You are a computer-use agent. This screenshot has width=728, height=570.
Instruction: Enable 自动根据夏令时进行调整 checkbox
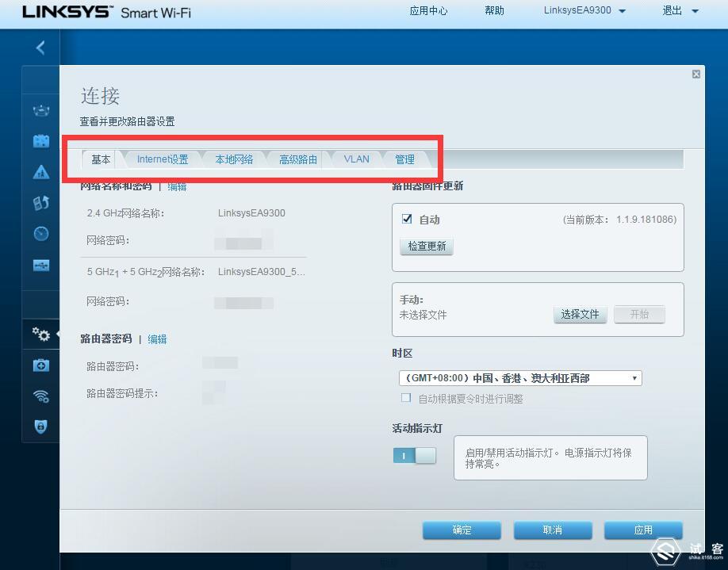click(x=406, y=397)
